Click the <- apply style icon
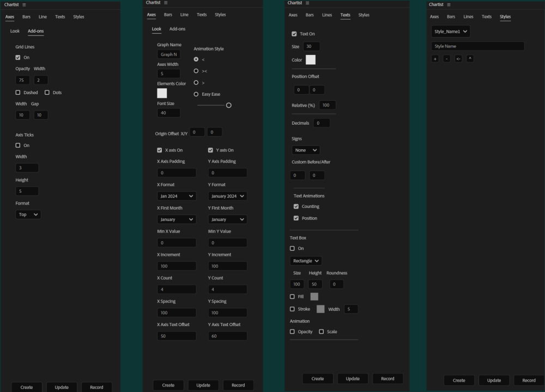The height and width of the screenshot is (392, 545). pos(458,58)
